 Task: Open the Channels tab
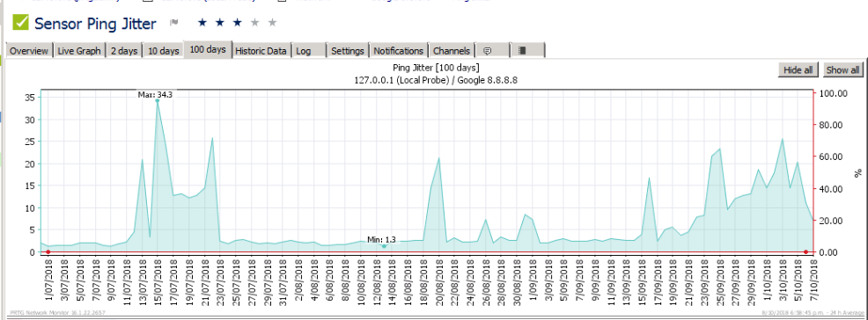(451, 50)
